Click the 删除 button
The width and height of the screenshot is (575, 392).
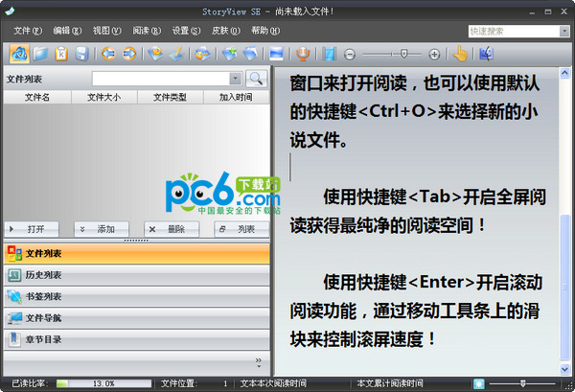(172, 229)
